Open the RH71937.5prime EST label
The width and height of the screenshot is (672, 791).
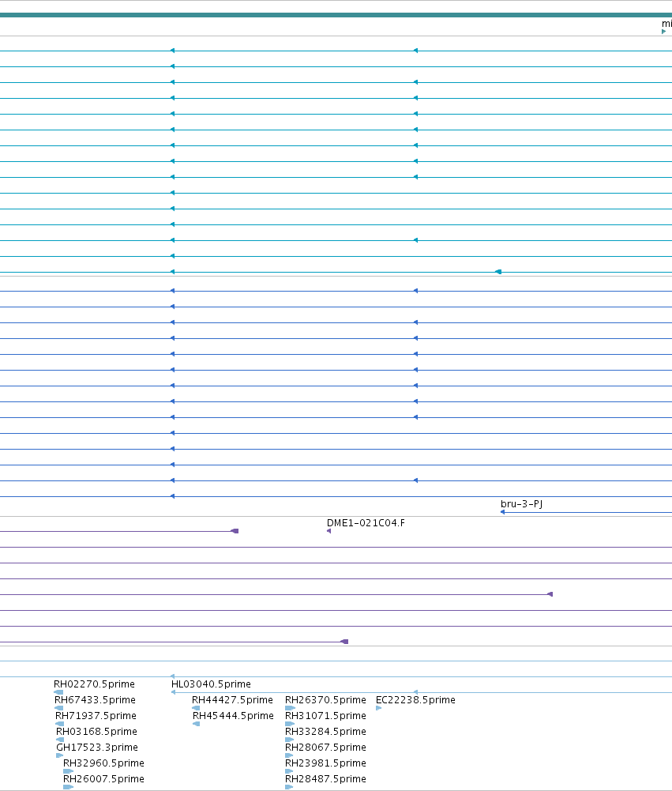(96, 715)
